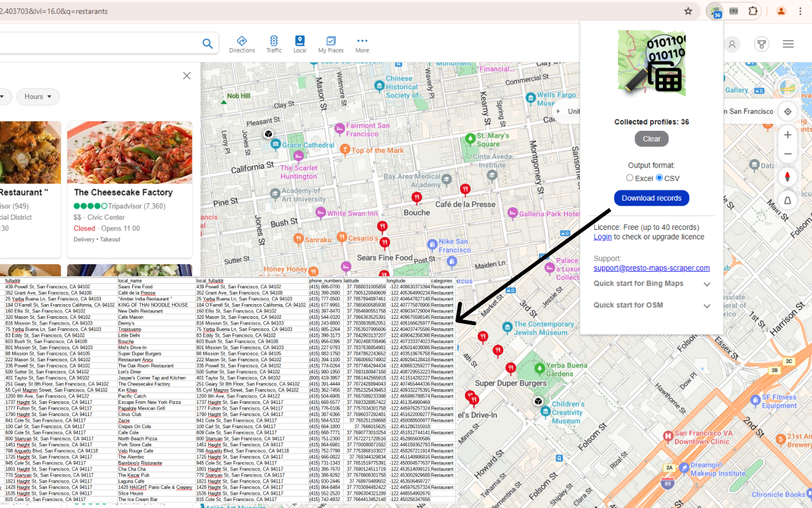Open the Hours filter dropdown
812x508 pixels.
37,96
